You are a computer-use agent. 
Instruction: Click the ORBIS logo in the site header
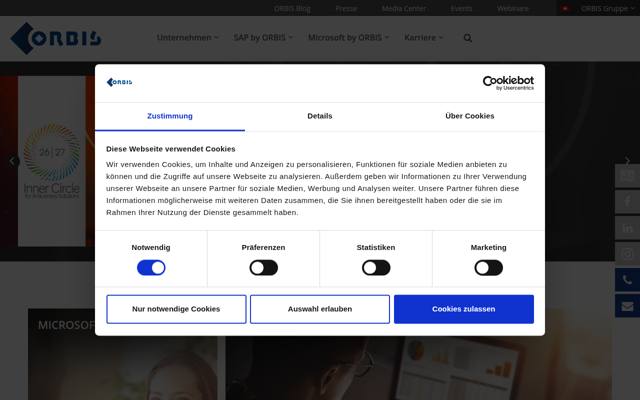56,38
